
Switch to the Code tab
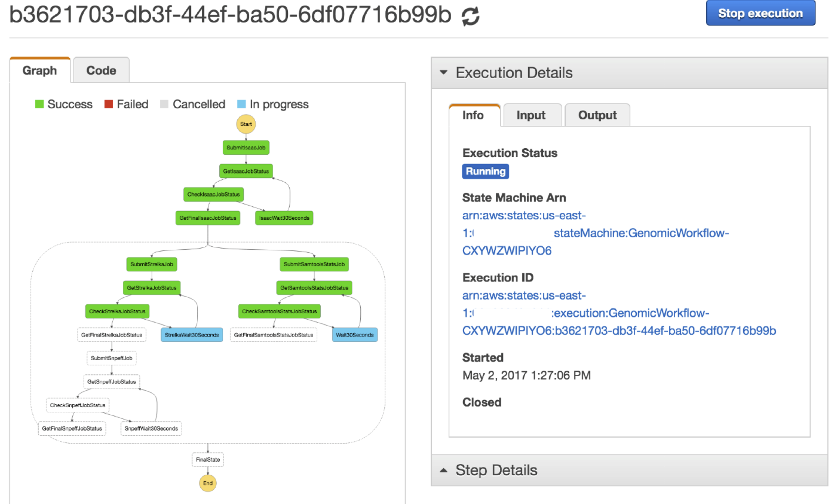tap(101, 70)
